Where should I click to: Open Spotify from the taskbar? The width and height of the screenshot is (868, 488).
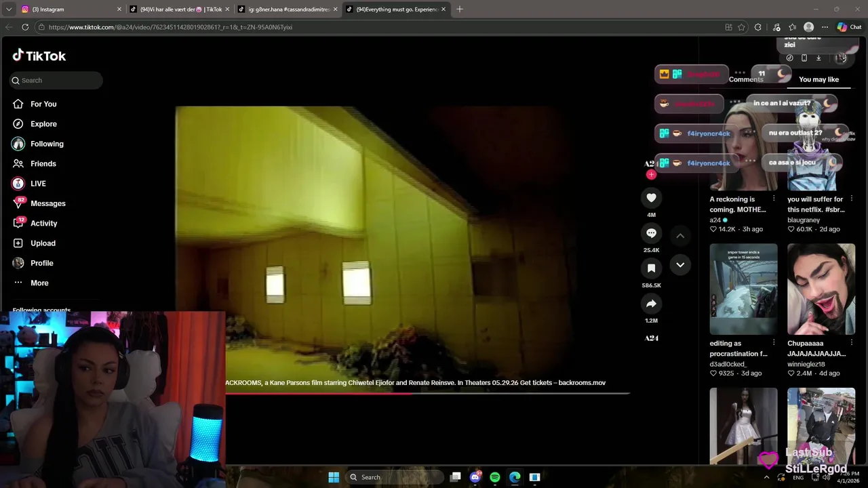[x=495, y=477]
